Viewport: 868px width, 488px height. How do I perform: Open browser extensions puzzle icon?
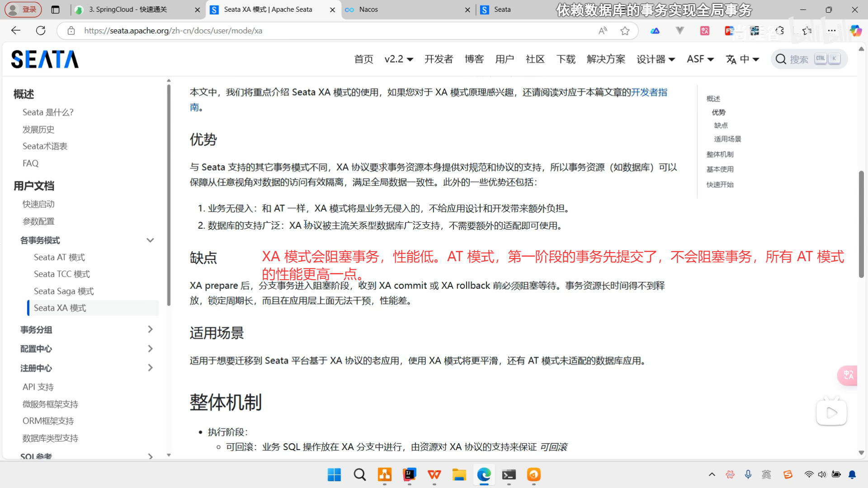click(780, 31)
